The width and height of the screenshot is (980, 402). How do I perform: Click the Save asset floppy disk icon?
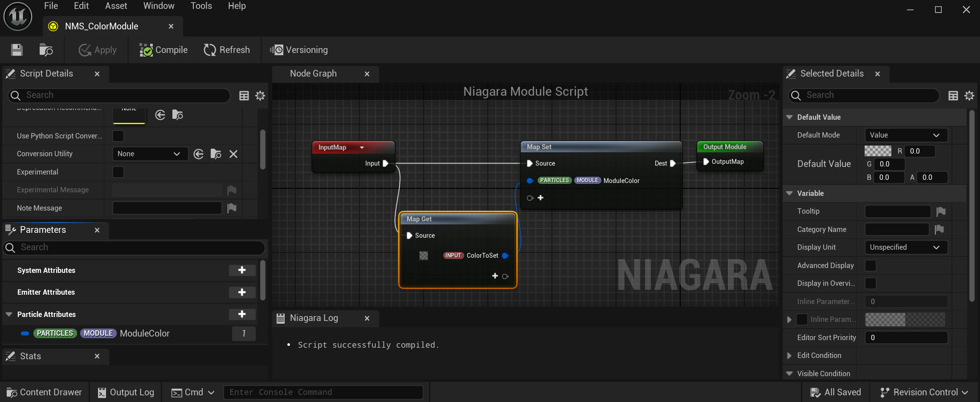(17, 50)
